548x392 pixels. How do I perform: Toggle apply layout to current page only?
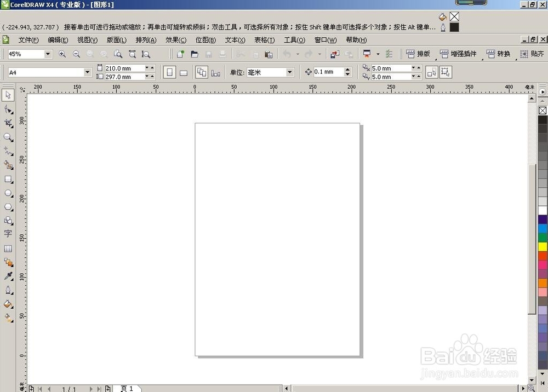(215, 73)
